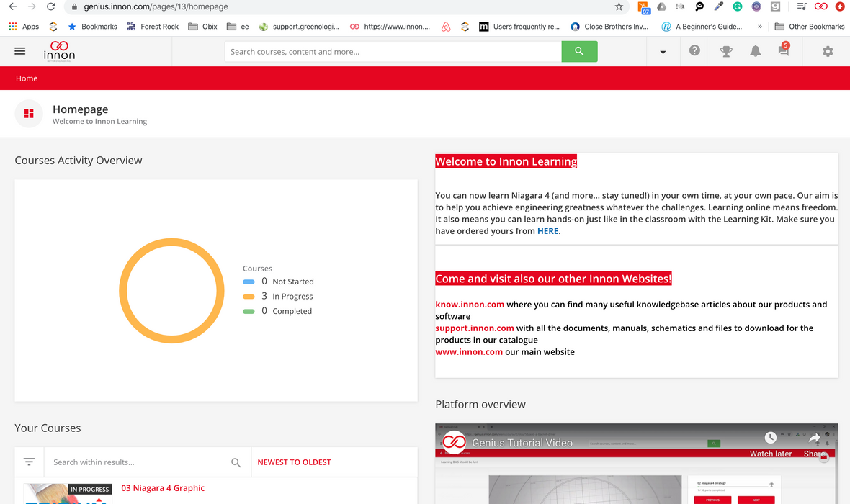
Task: Click the Genius Tutorial Video thumbnail
Action: [636, 464]
